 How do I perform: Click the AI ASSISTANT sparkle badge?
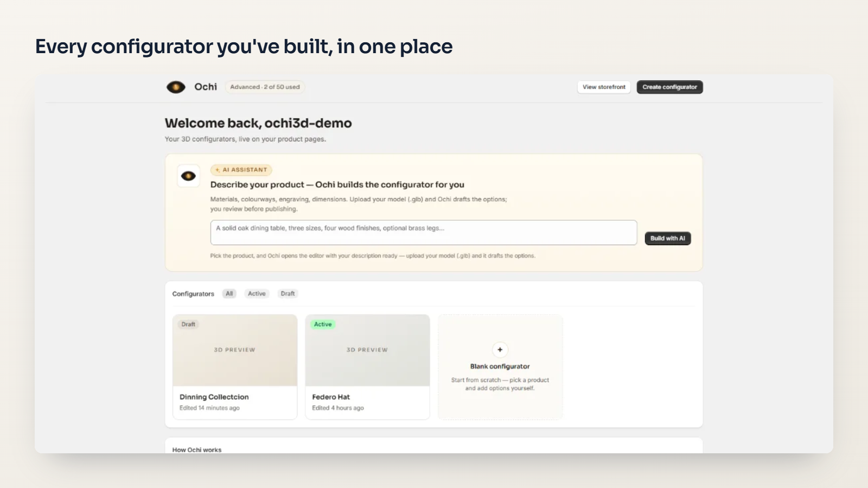coord(241,170)
